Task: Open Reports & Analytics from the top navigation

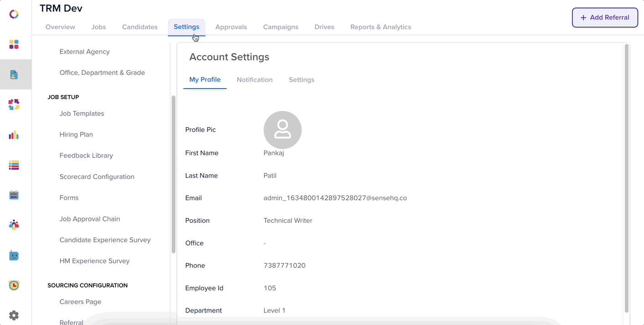Action: 380,27
